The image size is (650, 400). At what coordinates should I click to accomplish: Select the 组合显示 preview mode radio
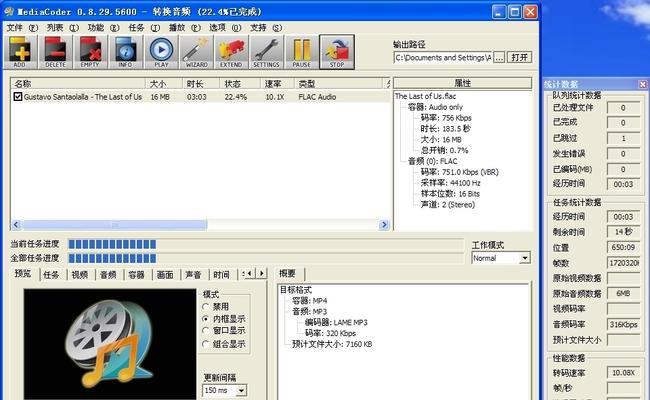tap(206, 344)
